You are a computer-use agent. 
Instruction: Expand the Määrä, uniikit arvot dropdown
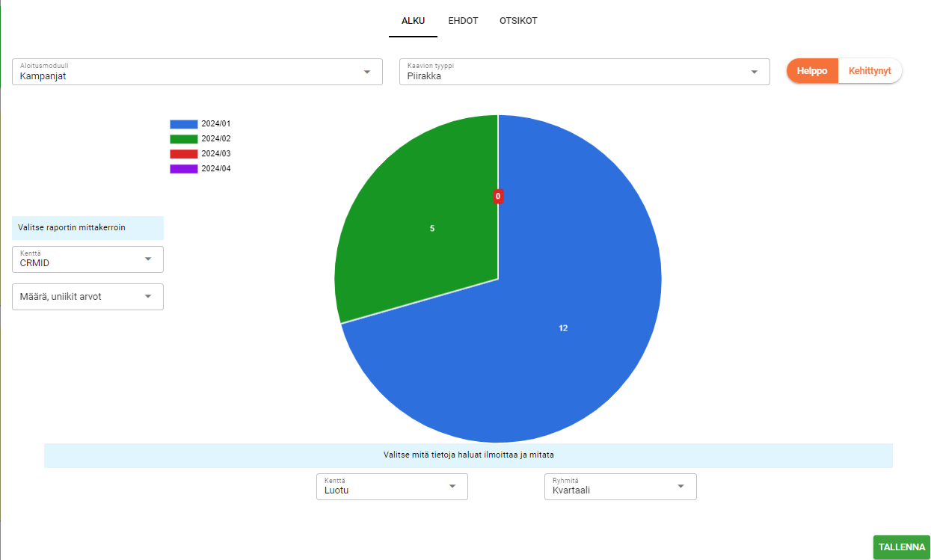click(87, 297)
